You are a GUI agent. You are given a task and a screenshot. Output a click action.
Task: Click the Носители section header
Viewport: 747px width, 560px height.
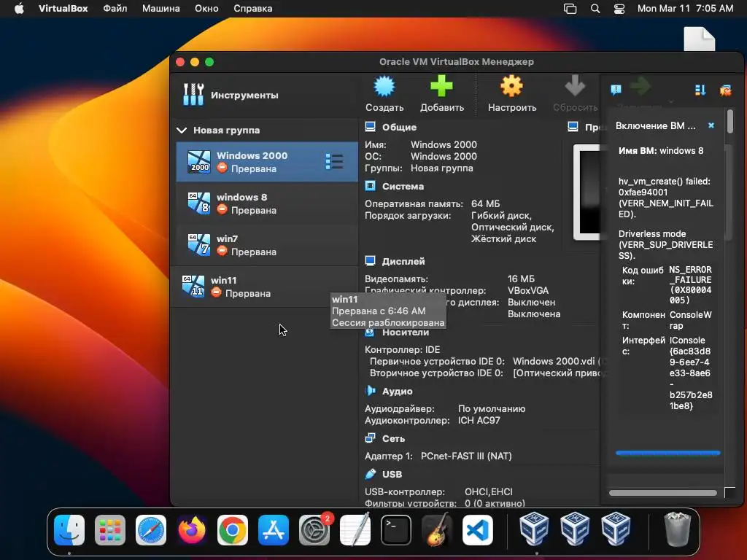tap(406, 332)
